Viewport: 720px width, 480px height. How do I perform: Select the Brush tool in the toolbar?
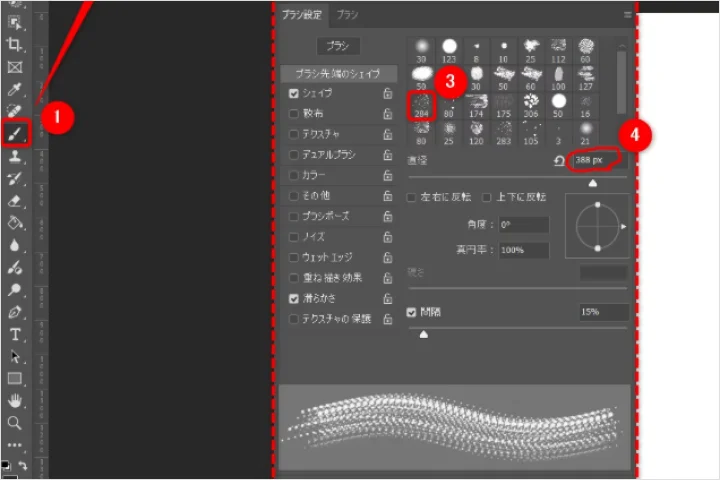pyautogui.click(x=15, y=134)
